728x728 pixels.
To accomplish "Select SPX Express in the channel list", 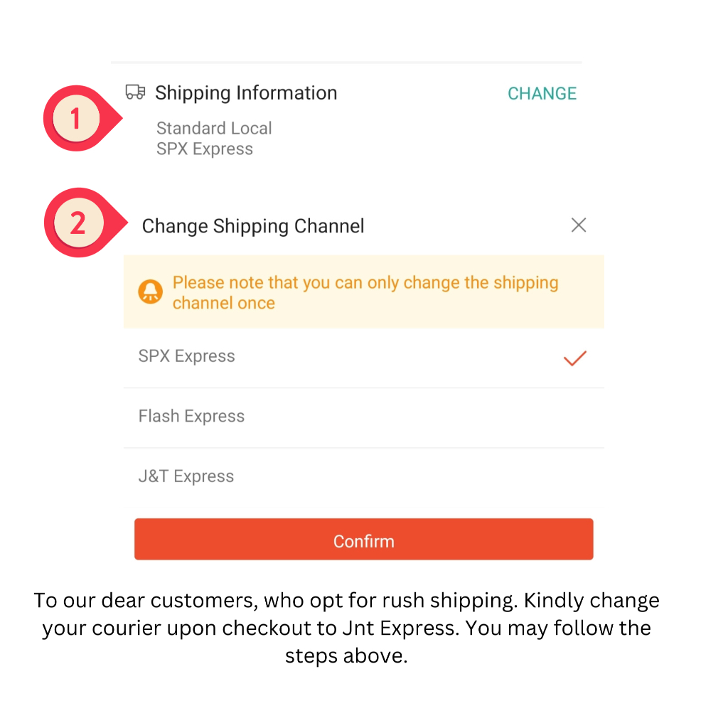I will pyautogui.click(x=187, y=357).
